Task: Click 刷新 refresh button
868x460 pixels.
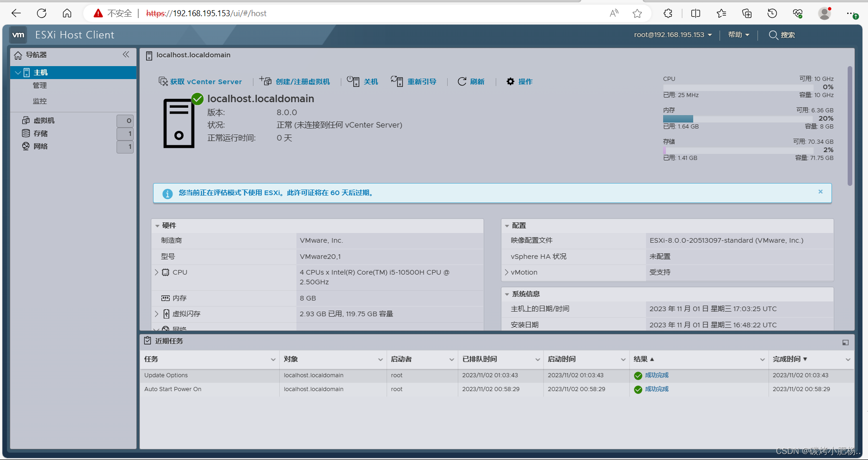Action: click(x=471, y=81)
